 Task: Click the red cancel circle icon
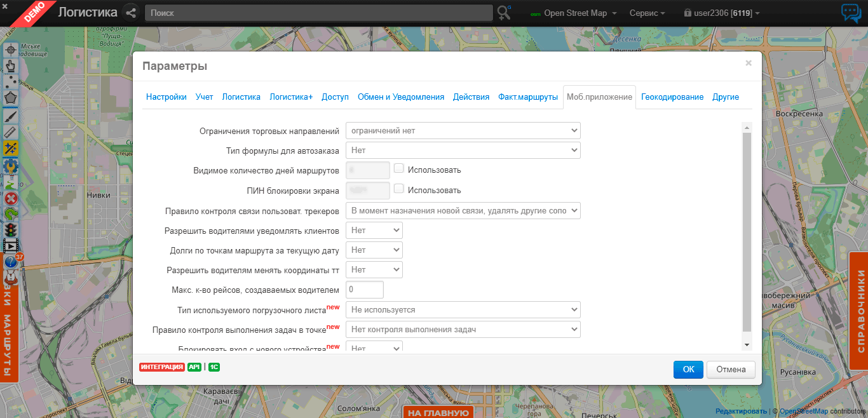point(11,198)
